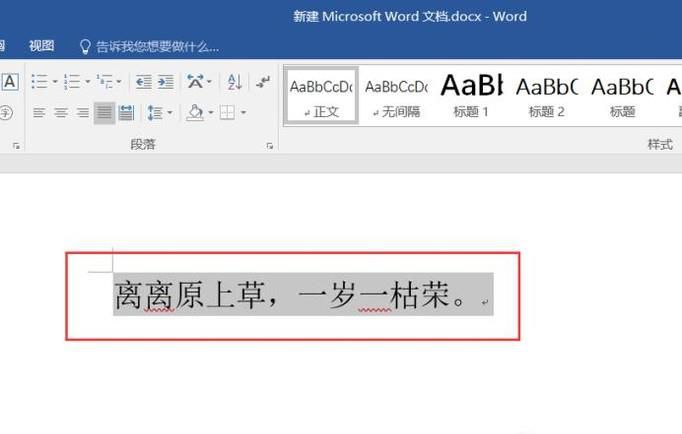Click the line spacing icon
The width and height of the screenshot is (682, 434).
[x=155, y=113]
